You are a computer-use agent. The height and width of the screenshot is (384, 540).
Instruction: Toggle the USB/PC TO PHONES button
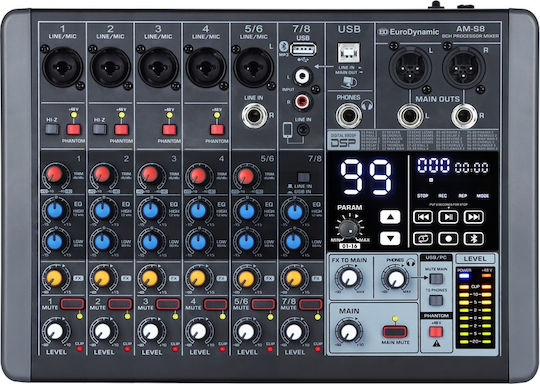point(436,300)
